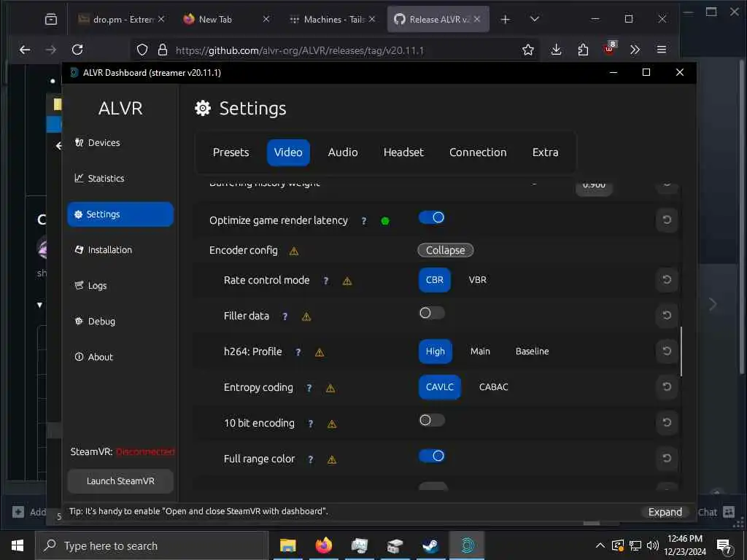Go back in Firefox
The height and width of the screenshot is (560, 747).
coord(25,50)
